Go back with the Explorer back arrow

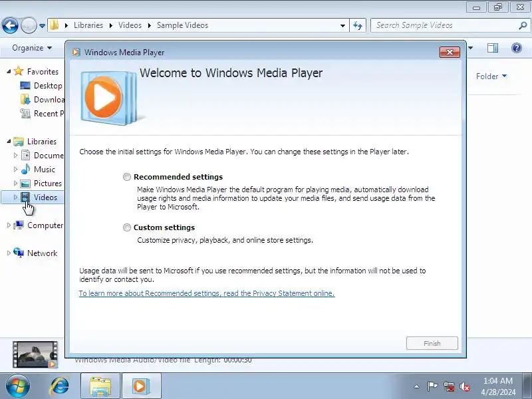pos(10,25)
